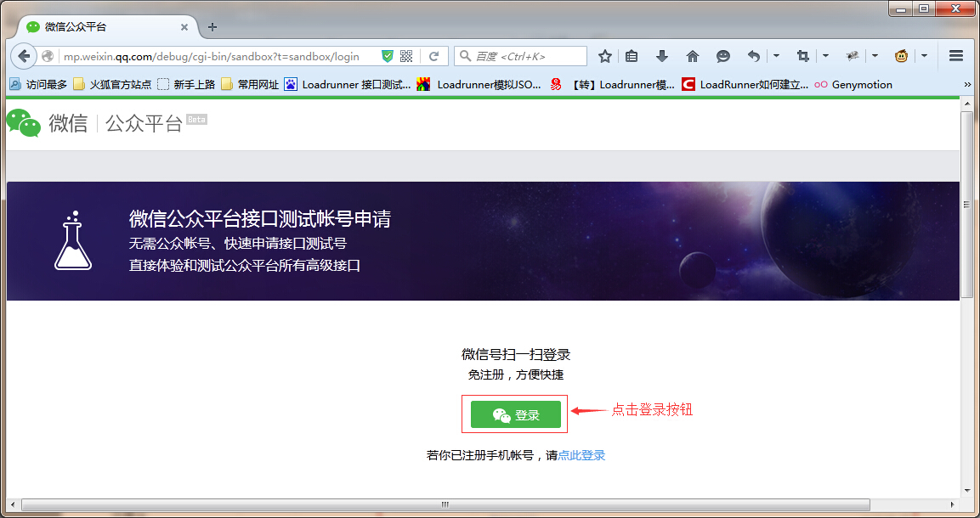Open the hamburger menu in Firefox
This screenshot has height=518, width=980.
(x=955, y=56)
